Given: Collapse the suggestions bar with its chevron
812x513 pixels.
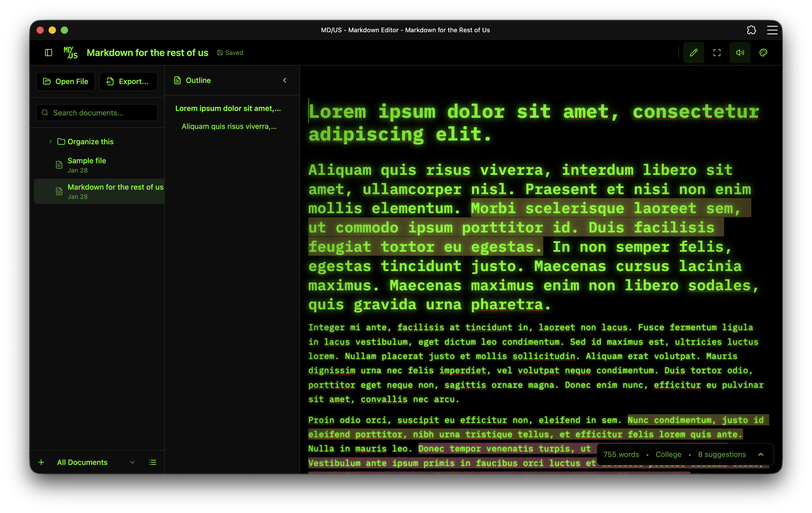Looking at the screenshot, I should click(761, 454).
